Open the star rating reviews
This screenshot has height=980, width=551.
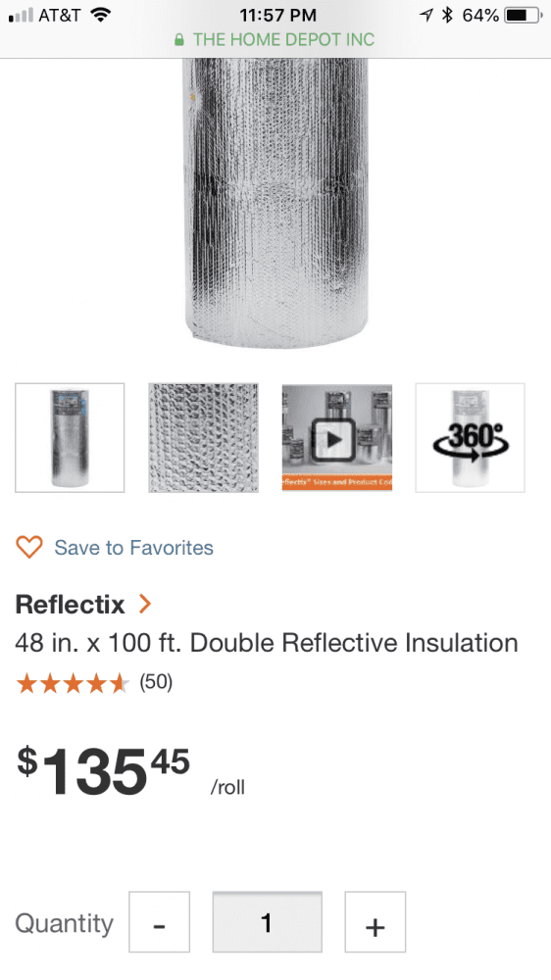click(73, 684)
